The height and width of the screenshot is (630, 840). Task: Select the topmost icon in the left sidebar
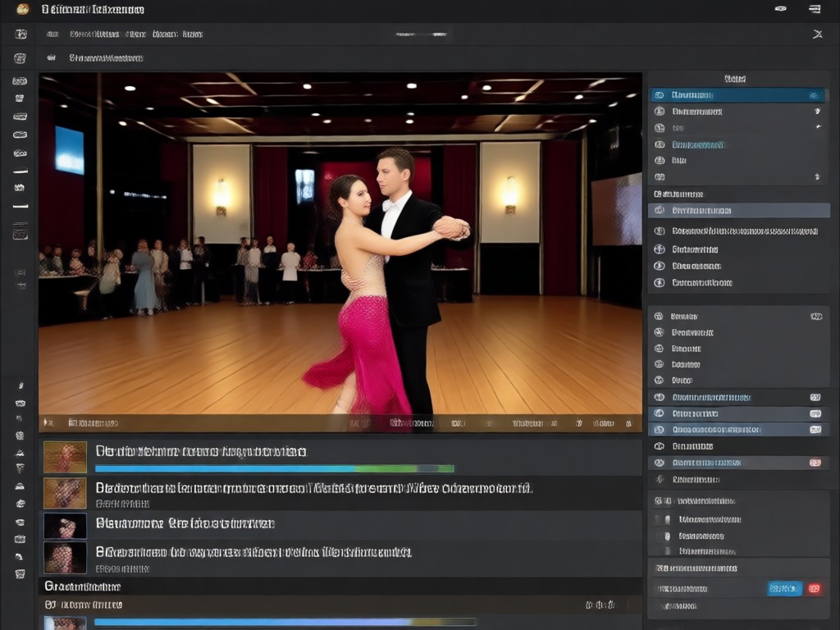click(21, 34)
